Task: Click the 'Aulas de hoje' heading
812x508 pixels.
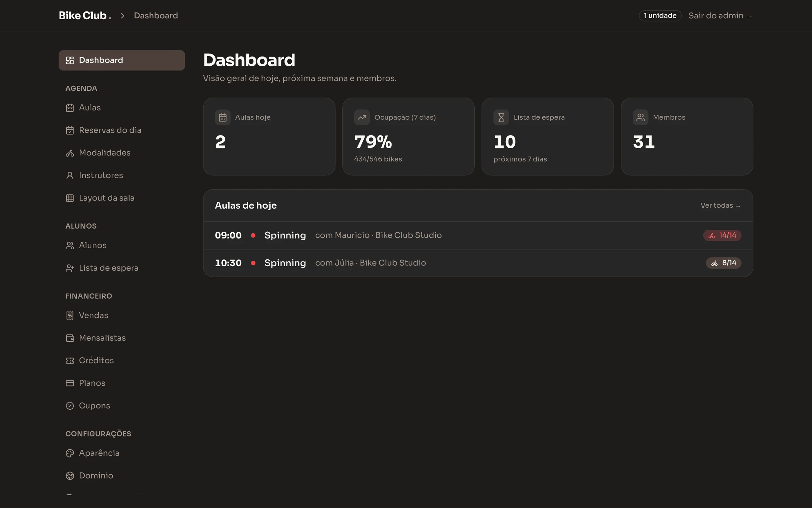Action: [x=246, y=206]
